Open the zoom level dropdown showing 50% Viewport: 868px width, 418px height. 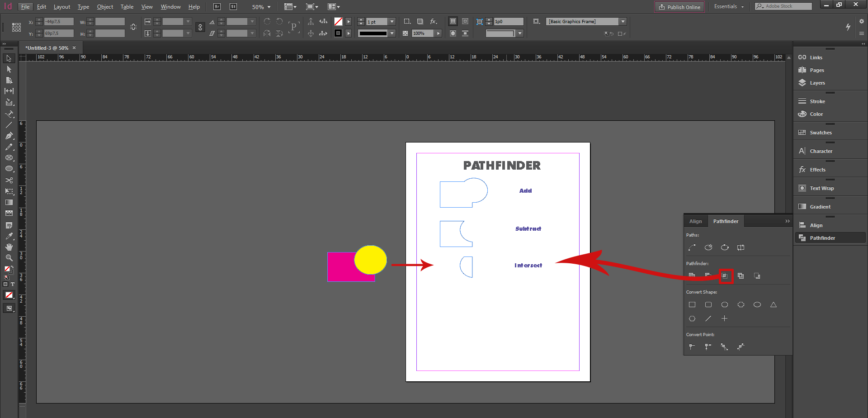coord(269,7)
